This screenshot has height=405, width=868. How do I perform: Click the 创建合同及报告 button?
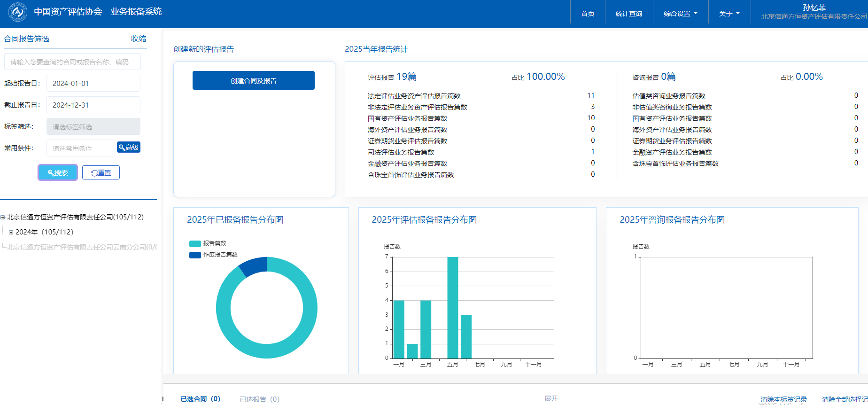[253, 80]
